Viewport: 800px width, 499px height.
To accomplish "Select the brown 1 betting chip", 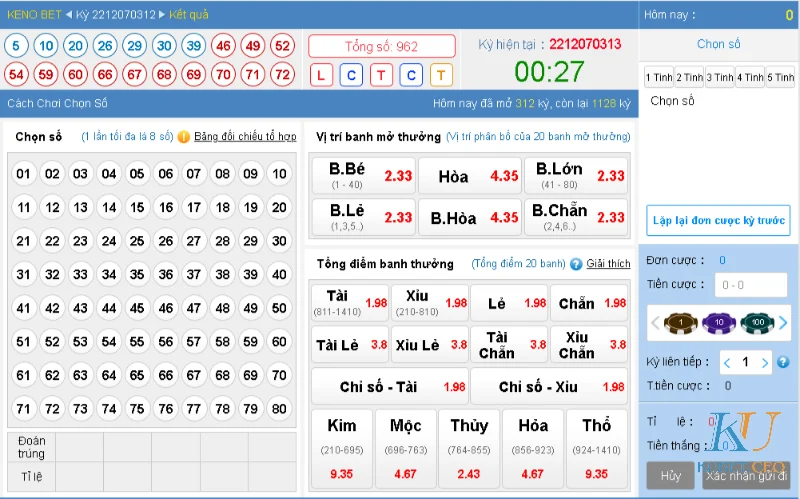I will [680, 322].
